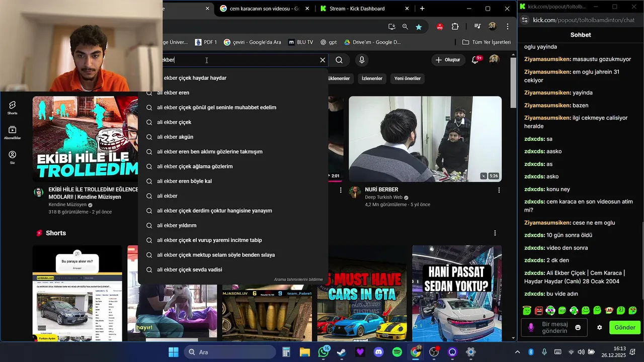Viewport: 644px width, 362px height.
Task: Open chat settings gear in Kick
Action: click(x=599, y=327)
